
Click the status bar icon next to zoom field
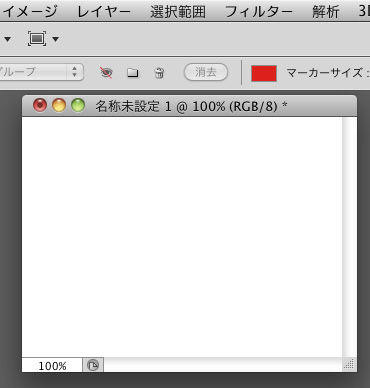(93, 365)
